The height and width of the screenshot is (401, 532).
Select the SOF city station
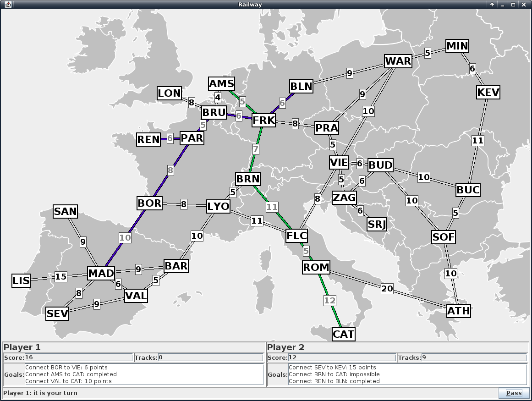[x=444, y=237]
